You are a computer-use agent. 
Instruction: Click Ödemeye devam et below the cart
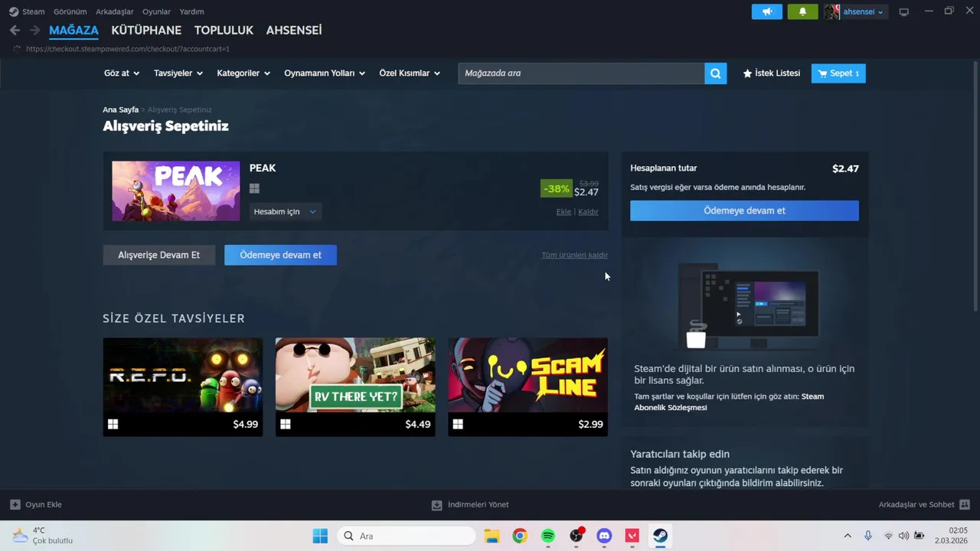pos(280,255)
